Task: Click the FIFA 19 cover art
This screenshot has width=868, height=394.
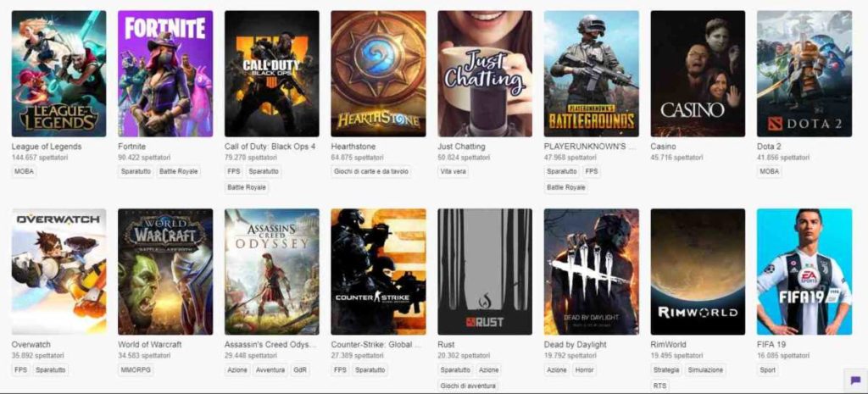Action: (x=804, y=272)
